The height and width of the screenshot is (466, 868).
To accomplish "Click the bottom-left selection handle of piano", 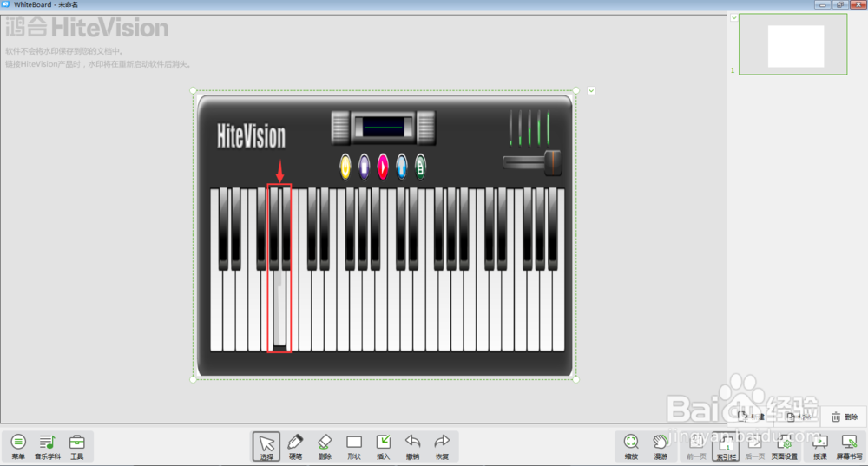I will coord(194,379).
